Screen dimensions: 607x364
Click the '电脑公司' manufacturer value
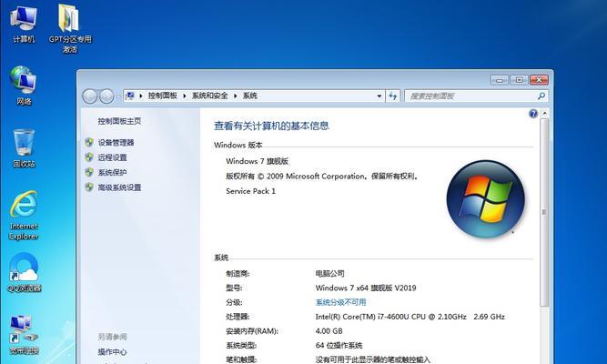(x=329, y=273)
